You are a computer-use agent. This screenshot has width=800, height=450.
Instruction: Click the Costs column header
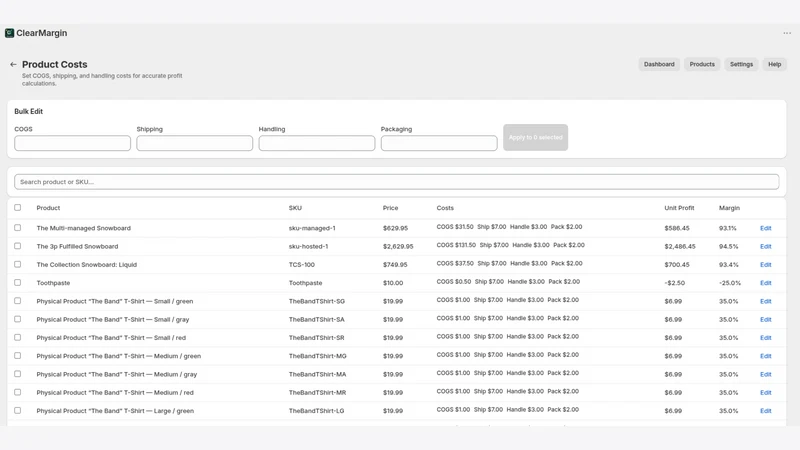coord(445,208)
